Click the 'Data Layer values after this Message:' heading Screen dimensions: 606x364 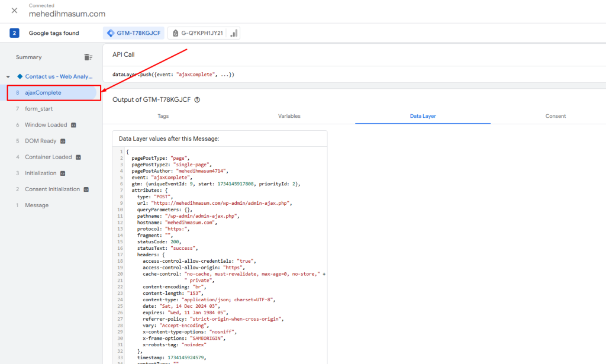pos(169,138)
